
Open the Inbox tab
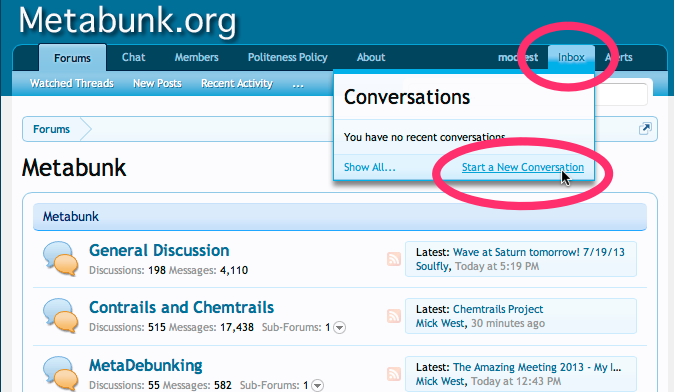click(571, 57)
